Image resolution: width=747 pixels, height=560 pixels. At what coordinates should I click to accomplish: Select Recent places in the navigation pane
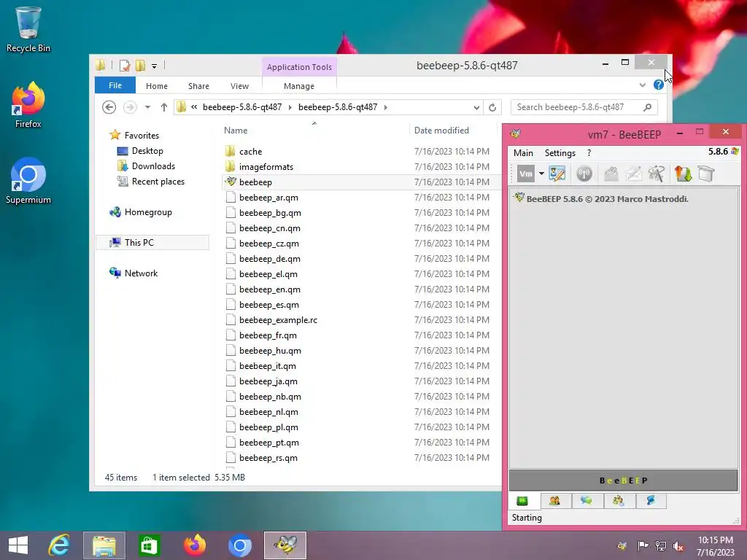pyautogui.click(x=158, y=182)
